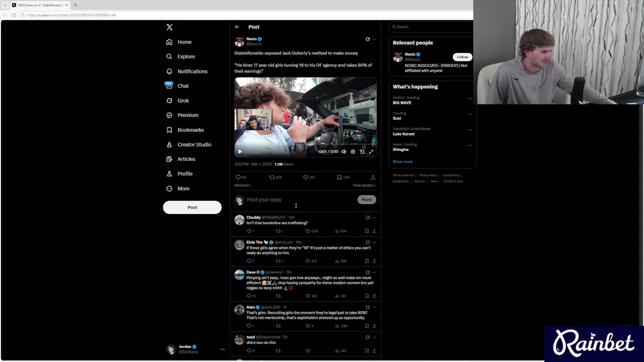Screen dimensions: 644x362
Task: Open more options on Dave O's reply
Action: click(374, 273)
